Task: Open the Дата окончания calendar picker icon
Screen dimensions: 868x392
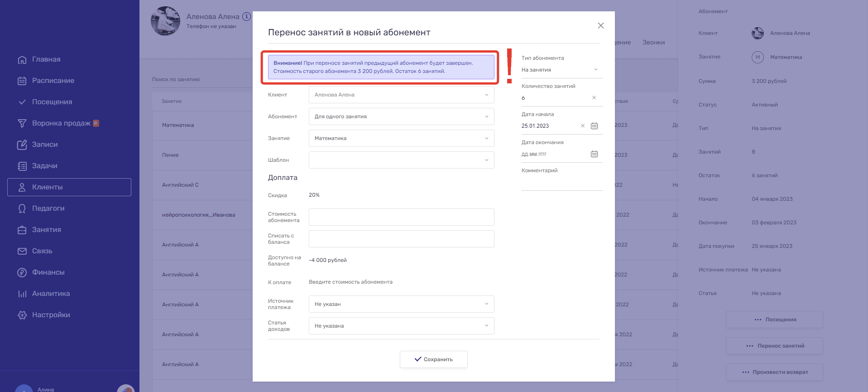Action: [x=594, y=154]
